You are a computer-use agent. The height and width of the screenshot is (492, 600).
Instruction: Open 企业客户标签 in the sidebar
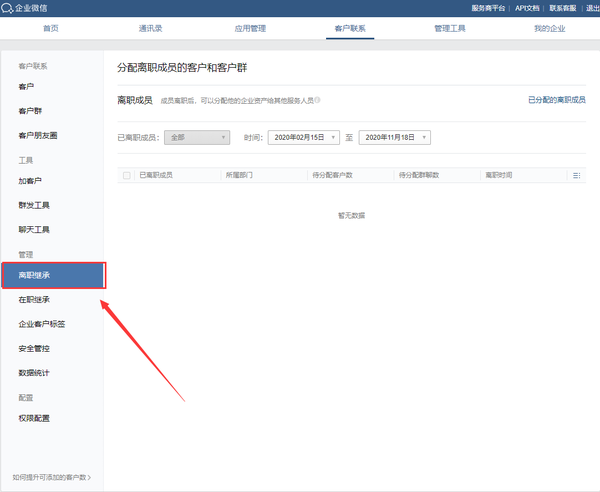point(42,324)
